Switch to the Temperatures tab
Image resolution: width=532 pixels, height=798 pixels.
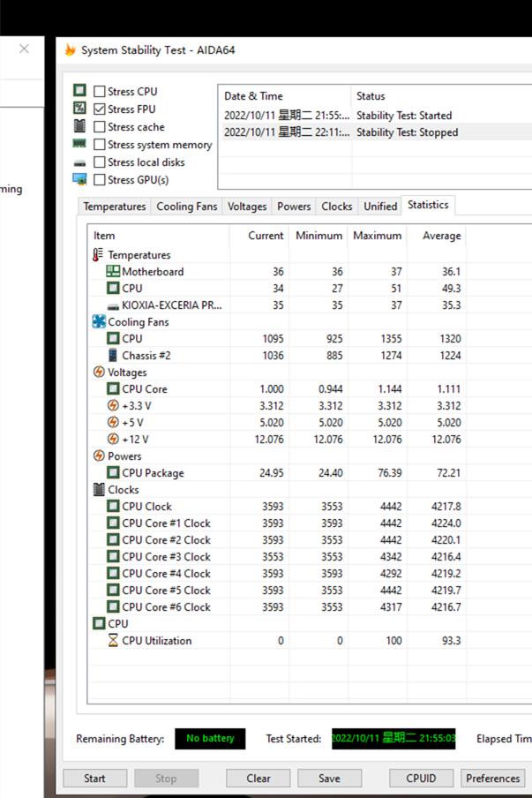click(x=114, y=207)
